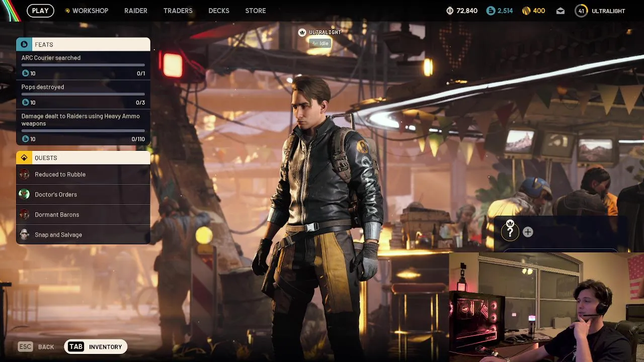Open the Snap and Salvage quest
The height and width of the screenshot is (362, 644).
tap(83, 235)
